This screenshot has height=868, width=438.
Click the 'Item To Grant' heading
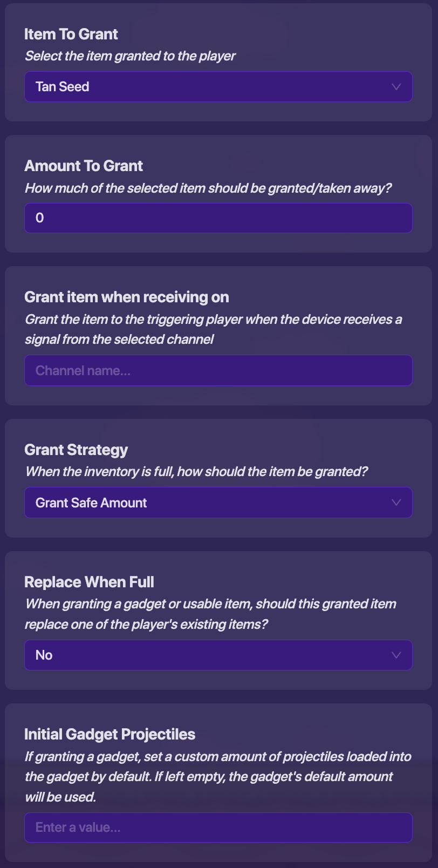pyautogui.click(x=71, y=34)
